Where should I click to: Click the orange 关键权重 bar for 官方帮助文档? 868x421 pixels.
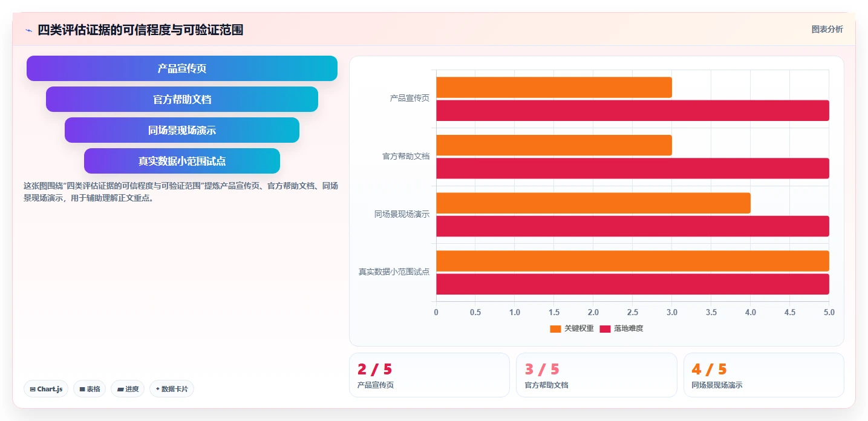coord(554,145)
